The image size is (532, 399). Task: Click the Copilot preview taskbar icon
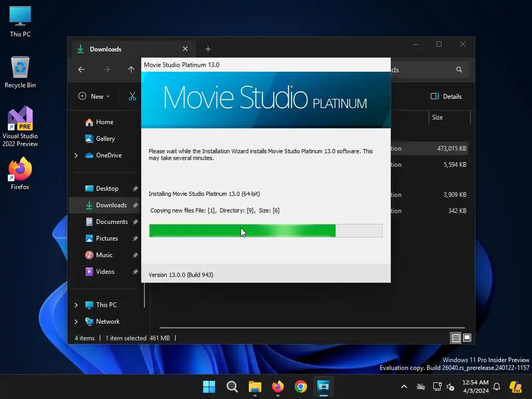point(516,387)
